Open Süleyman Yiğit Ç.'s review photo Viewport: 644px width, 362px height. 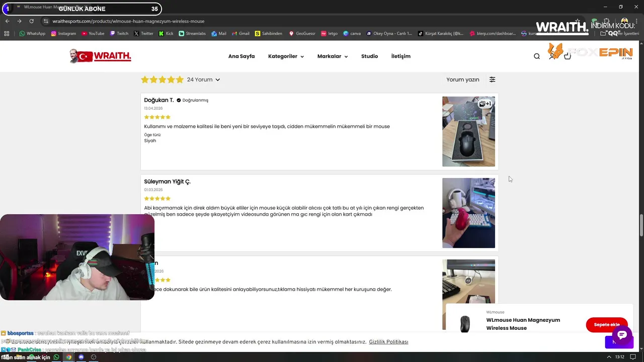coord(468,213)
